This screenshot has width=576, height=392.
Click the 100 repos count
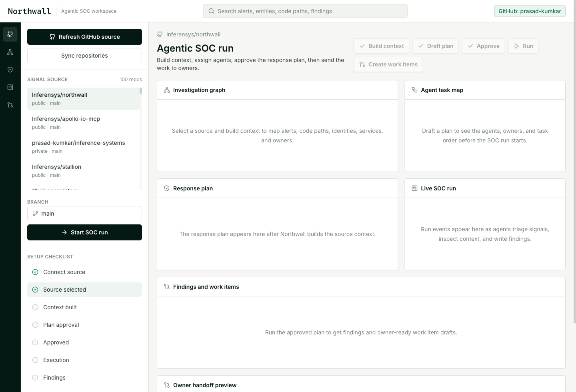click(131, 80)
